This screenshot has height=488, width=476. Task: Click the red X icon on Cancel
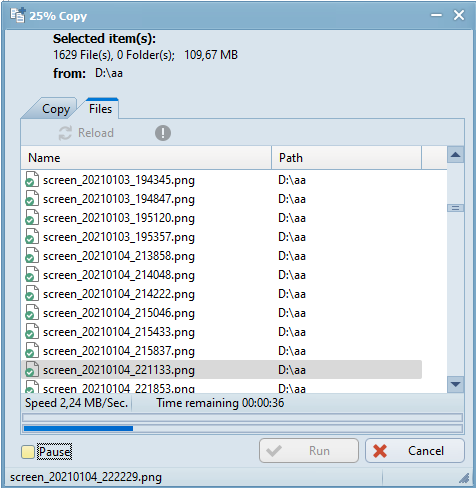point(380,451)
